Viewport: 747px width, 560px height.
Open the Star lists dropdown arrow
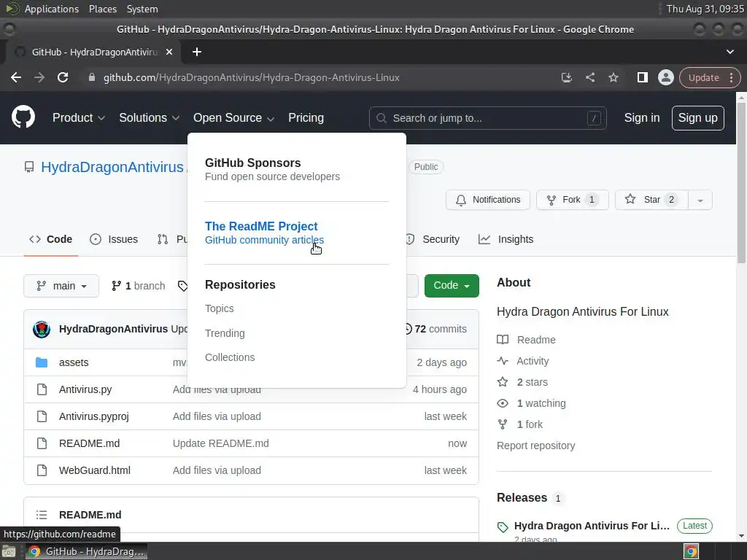point(700,200)
